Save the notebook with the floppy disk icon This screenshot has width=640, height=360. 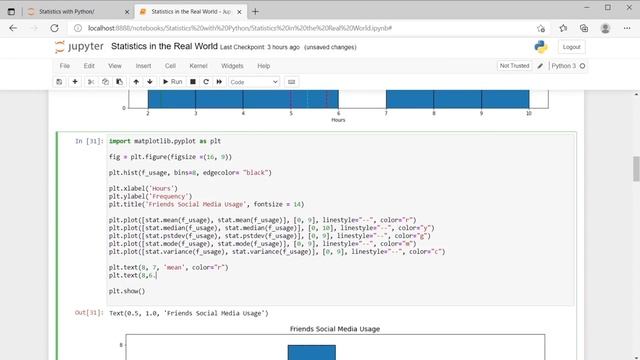click(59, 82)
